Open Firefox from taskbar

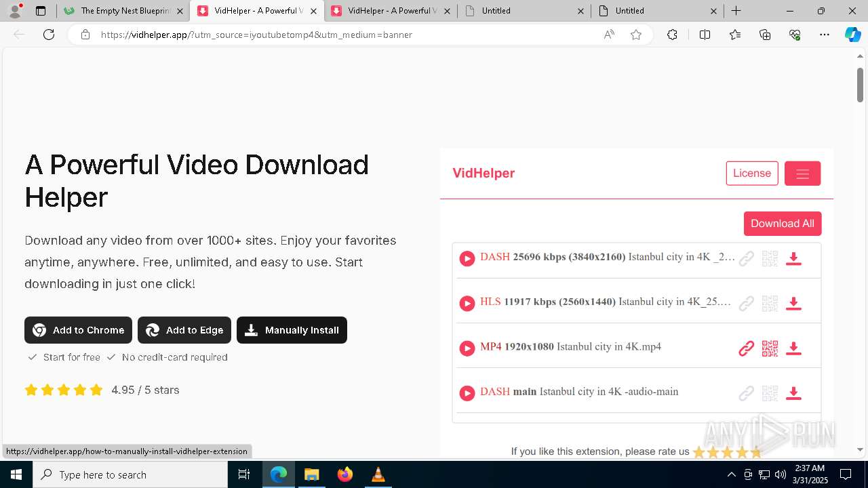[x=345, y=474]
